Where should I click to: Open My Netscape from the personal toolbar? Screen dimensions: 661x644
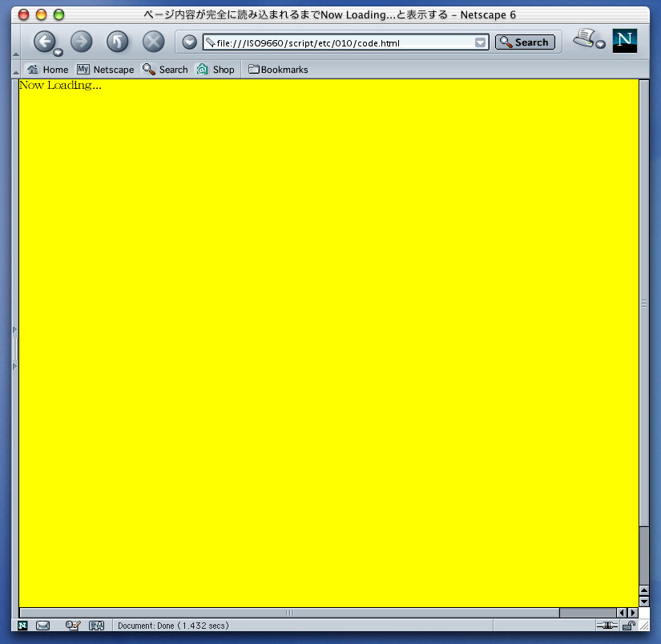coord(106,70)
